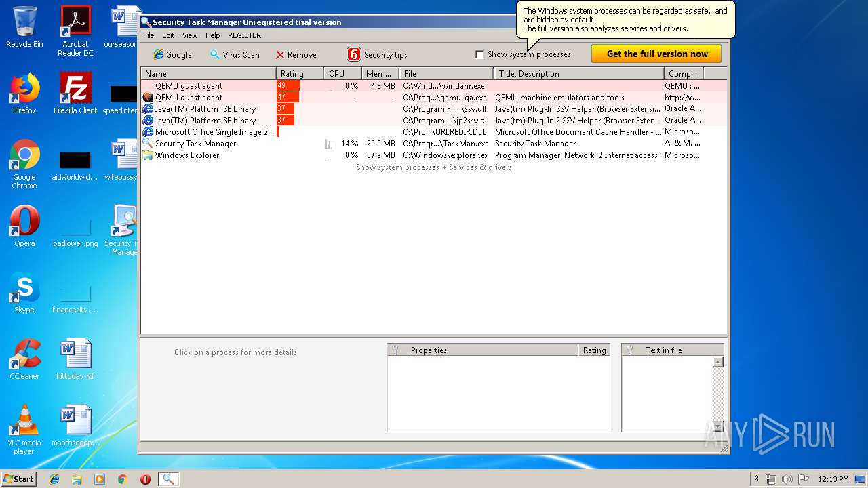Click the C:\Windows\explorer.ex file path cell
868x488 pixels.
click(446, 155)
